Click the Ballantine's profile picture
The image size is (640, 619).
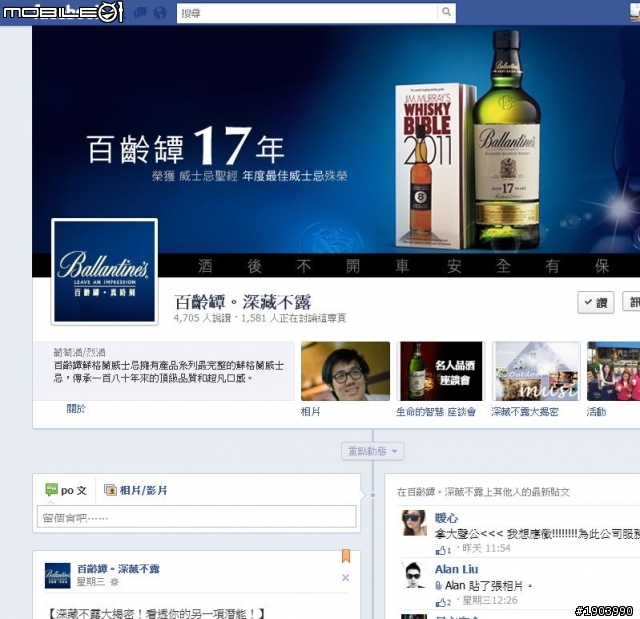pyautogui.click(x=104, y=272)
